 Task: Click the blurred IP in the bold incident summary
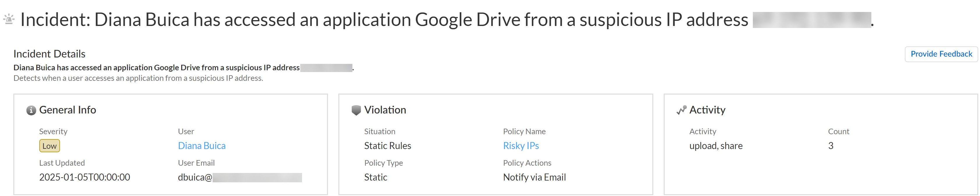pos(326,68)
